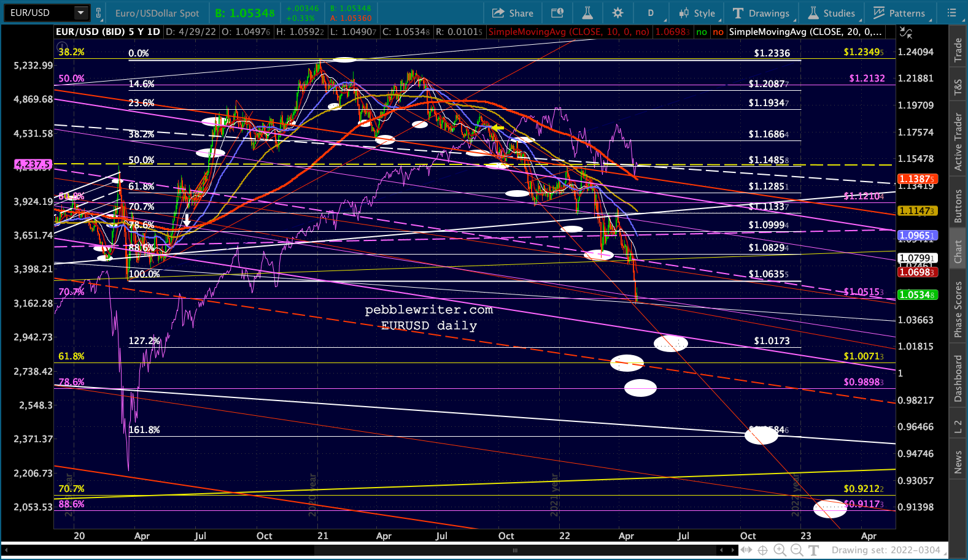Image resolution: width=968 pixels, height=560 pixels.
Task: Click the text drawing tool T icon
Action: click(x=814, y=550)
